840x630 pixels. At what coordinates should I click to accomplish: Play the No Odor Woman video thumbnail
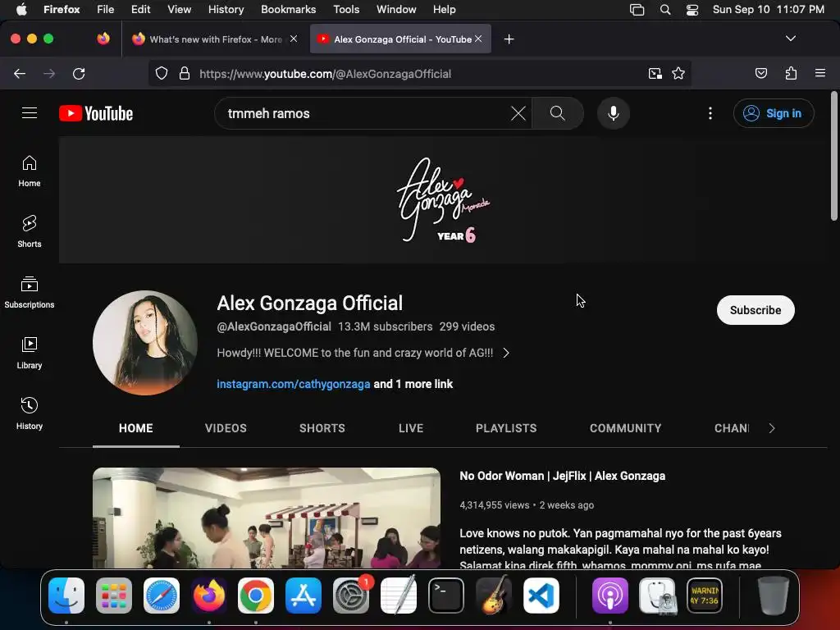click(267, 518)
